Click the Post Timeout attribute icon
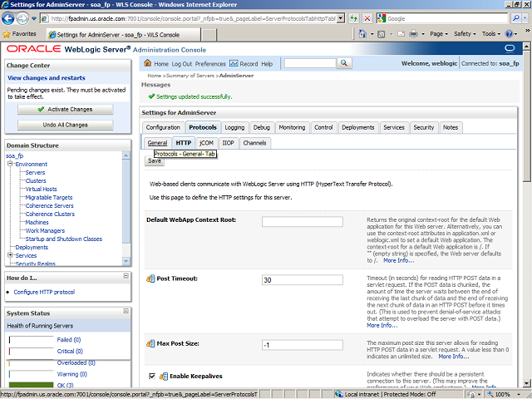Screen dimensions: 532x399 pyautogui.click(x=150, y=278)
